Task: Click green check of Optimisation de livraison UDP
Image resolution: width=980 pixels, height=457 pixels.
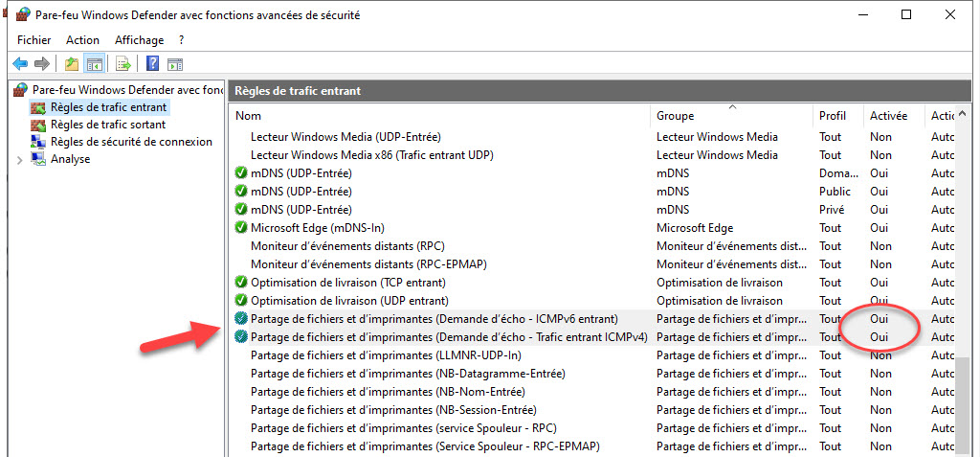Action: (240, 301)
